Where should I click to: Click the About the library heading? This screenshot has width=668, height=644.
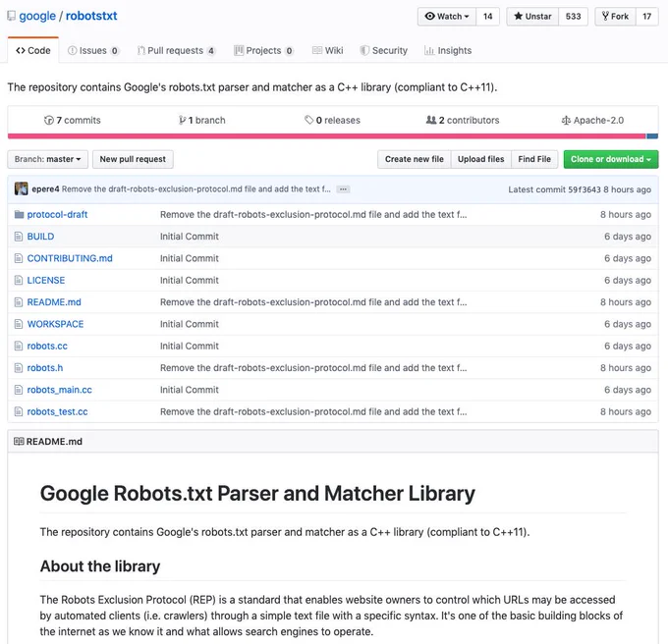(100, 566)
